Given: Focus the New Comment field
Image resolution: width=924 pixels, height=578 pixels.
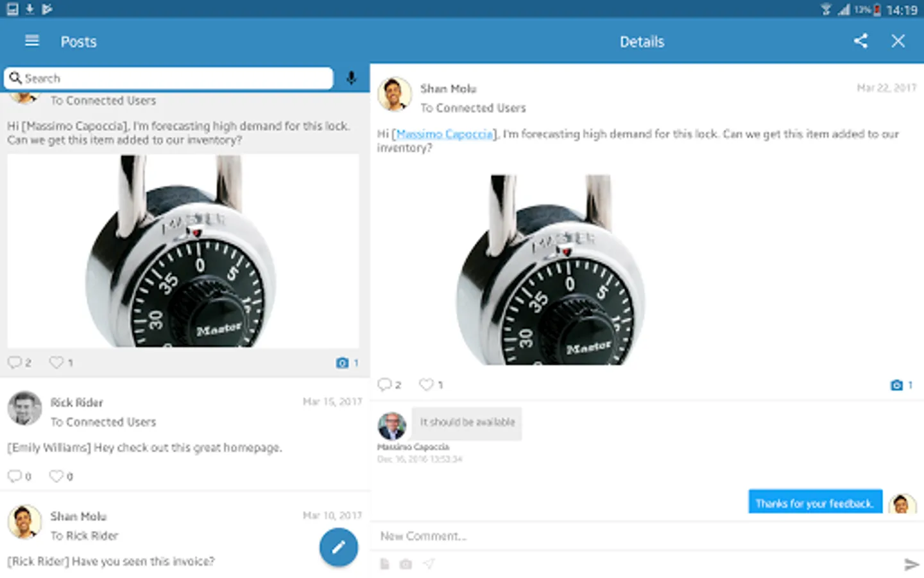Looking at the screenshot, I should [x=647, y=536].
